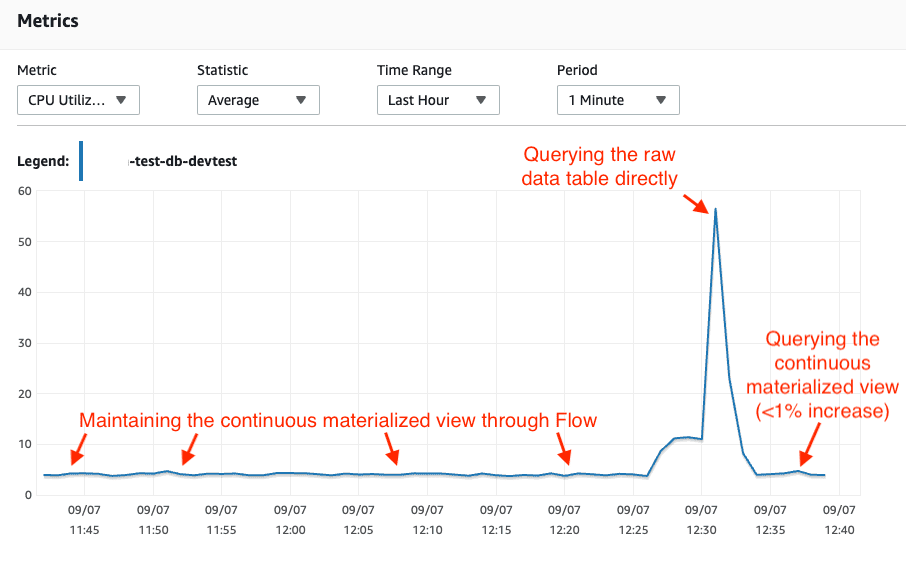Screen dimensions: 906x571
Task: Click the 09/07 12:00 axis label
Action: [290, 520]
